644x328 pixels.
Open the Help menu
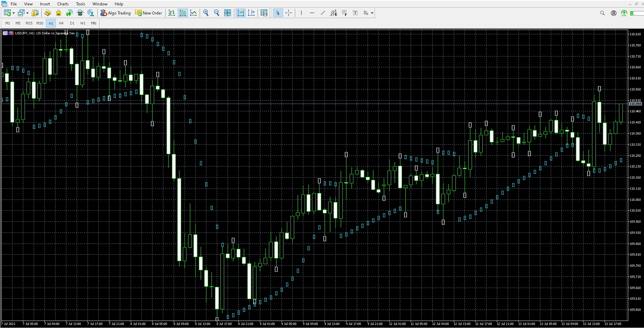click(119, 4)
